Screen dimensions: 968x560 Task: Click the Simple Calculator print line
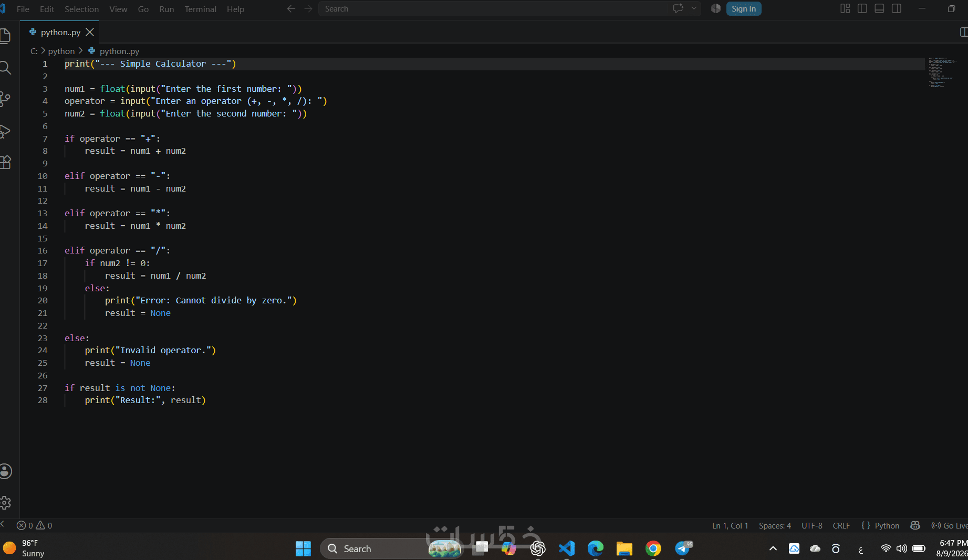(x=150, y=64)
